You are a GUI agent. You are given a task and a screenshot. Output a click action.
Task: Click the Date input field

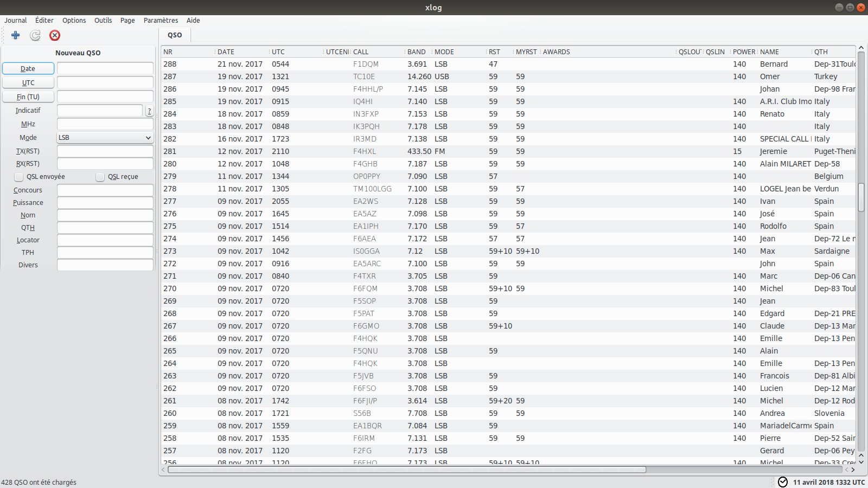[x=105, y=68]
